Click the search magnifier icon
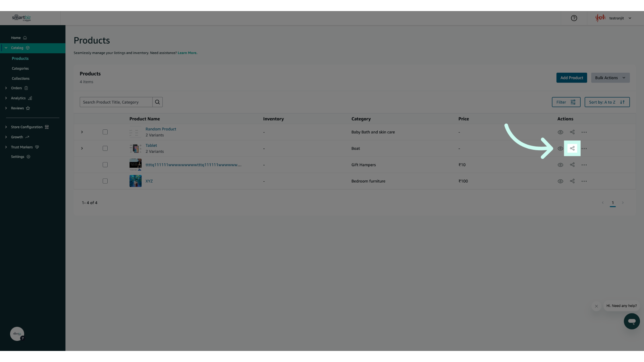Image resolution: width=644 pixels, height=362 pixels. point(157,102)
